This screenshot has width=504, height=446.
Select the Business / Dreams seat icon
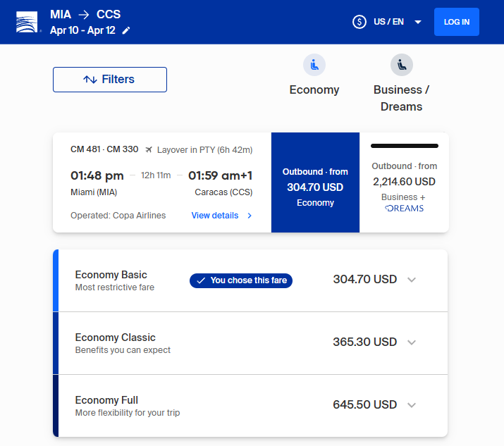click(402, 65)
